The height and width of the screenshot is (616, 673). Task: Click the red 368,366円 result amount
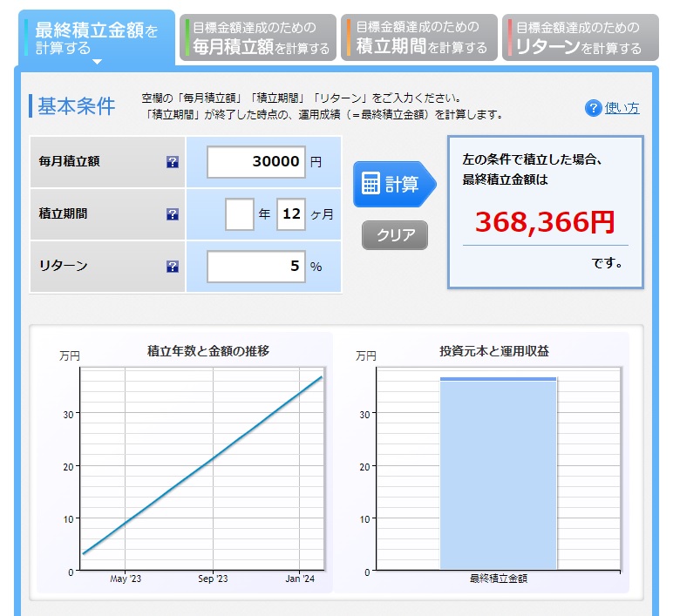(544, 222)
